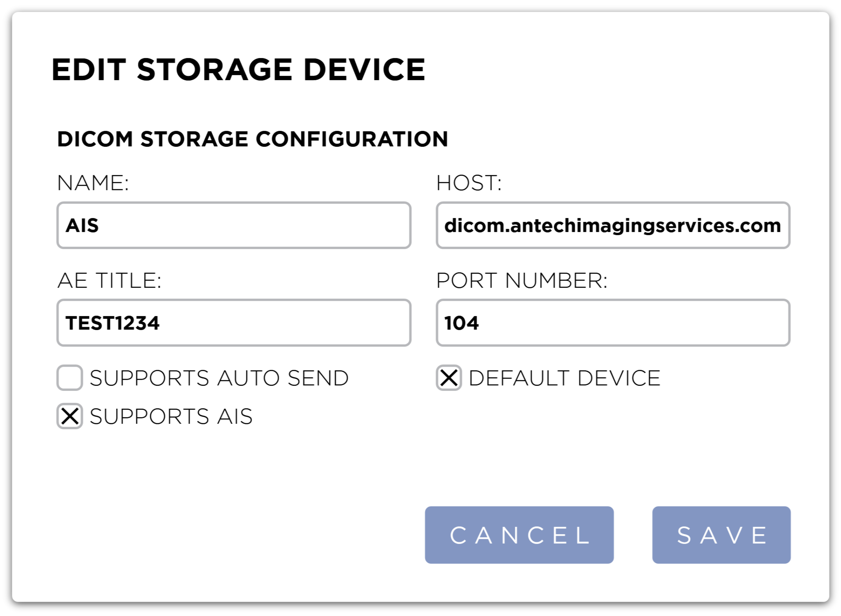The width and height of the screenshot is (841, 616).
Task: Select the Port Number input field
Action: point(613,323)
